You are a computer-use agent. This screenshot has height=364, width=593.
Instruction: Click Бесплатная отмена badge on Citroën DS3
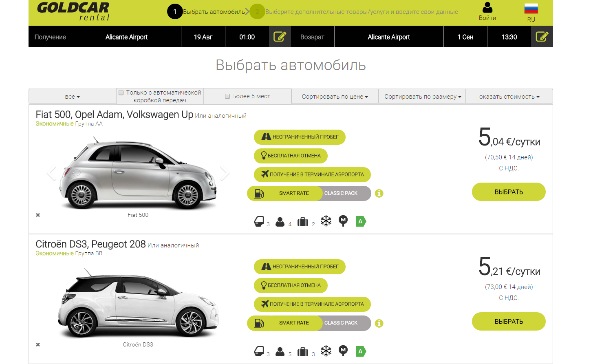point(291,285)
